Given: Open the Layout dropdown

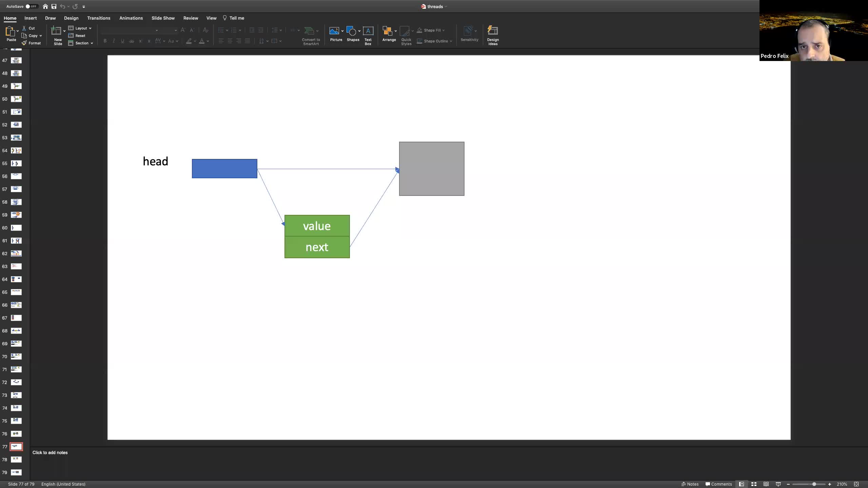Looking at the screenshot, I should (80, 28).
